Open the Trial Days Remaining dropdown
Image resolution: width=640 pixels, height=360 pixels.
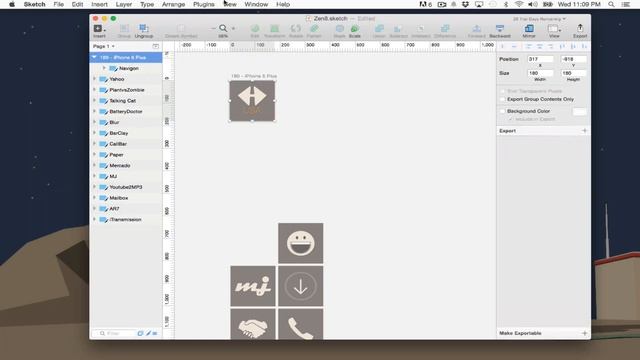click(539, 19)
